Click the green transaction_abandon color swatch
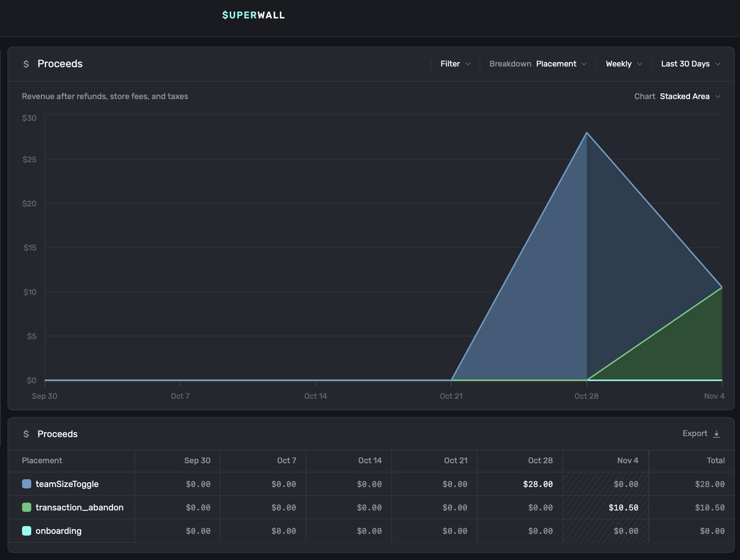This screenshot has width=740, height=560. [x=26, y=507]
